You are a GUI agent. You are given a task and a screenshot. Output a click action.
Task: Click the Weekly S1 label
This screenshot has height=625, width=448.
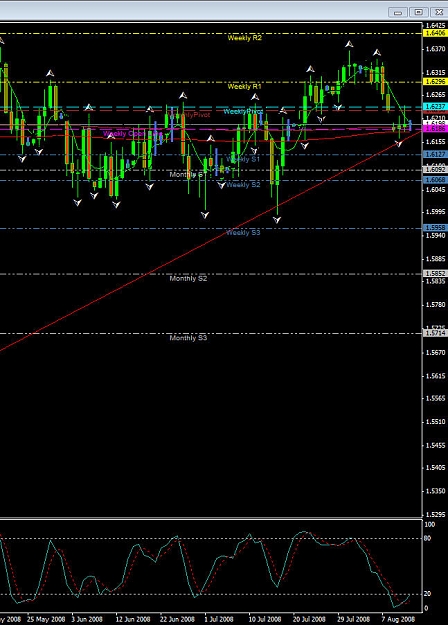[x=243, y=159]
